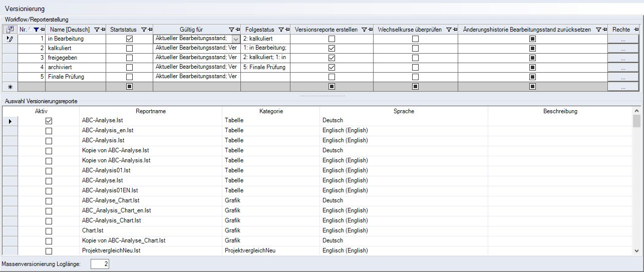The image size is (644, 272).
Task: Toggle Versionsreporte erstellen for 'kalkuliert' row
Action: (x=332, y=49)
